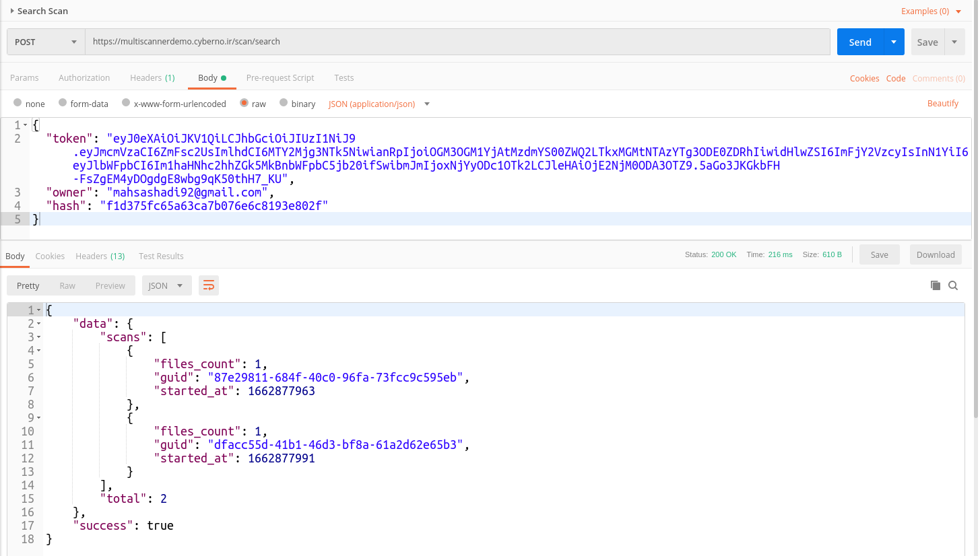
Task: Select the "form-data" body option
Action: tap(63, 103)
